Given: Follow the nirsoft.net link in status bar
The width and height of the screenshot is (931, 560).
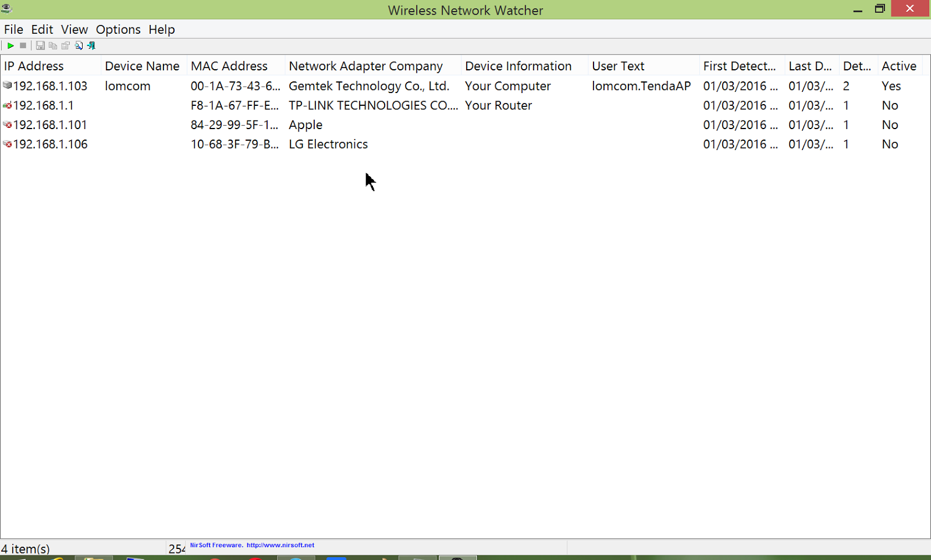Looking at the screenshot, I should click(x=280, y=545).
